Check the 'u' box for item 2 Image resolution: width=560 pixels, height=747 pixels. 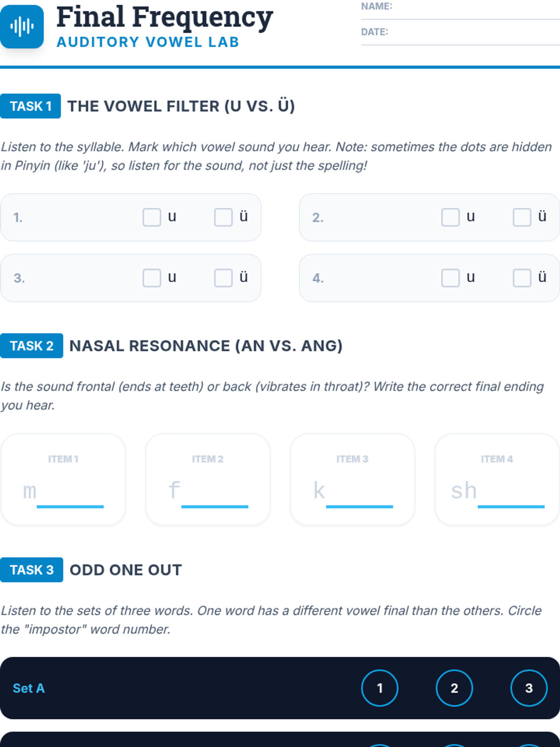click(450, 217)
